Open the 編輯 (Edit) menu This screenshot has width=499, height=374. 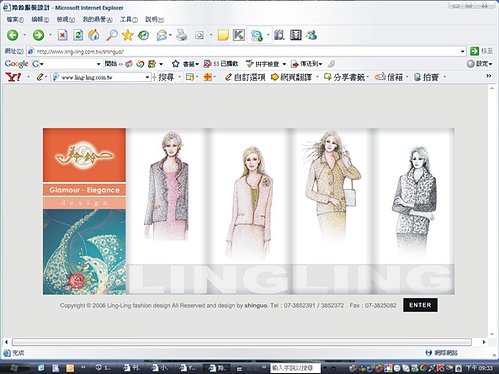point(40,20)
